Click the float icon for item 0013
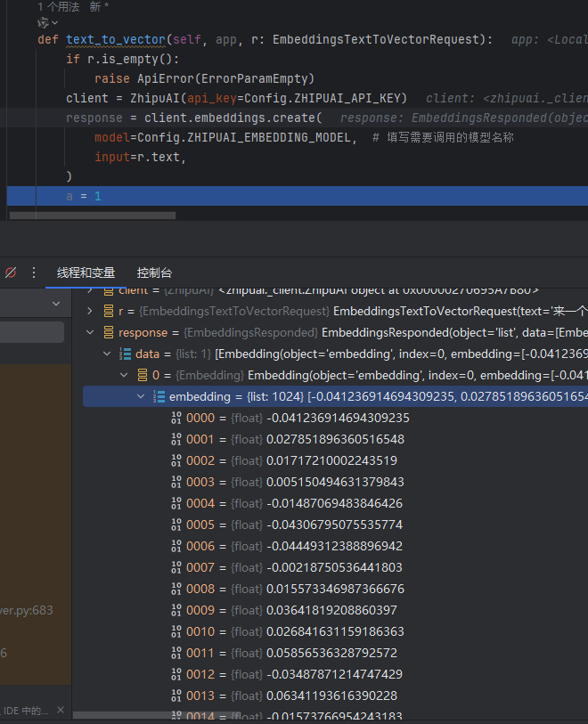 tap(176, 696)
